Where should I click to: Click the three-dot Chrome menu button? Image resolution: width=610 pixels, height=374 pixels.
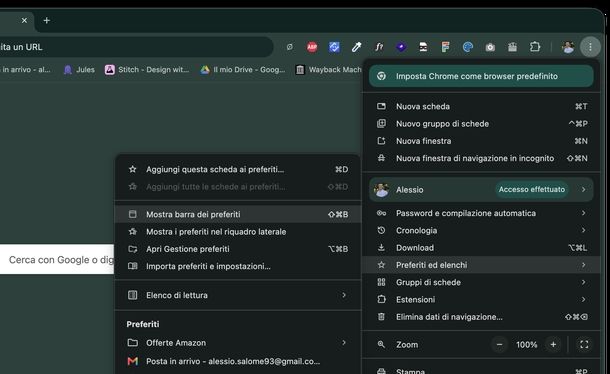(590, 47)
